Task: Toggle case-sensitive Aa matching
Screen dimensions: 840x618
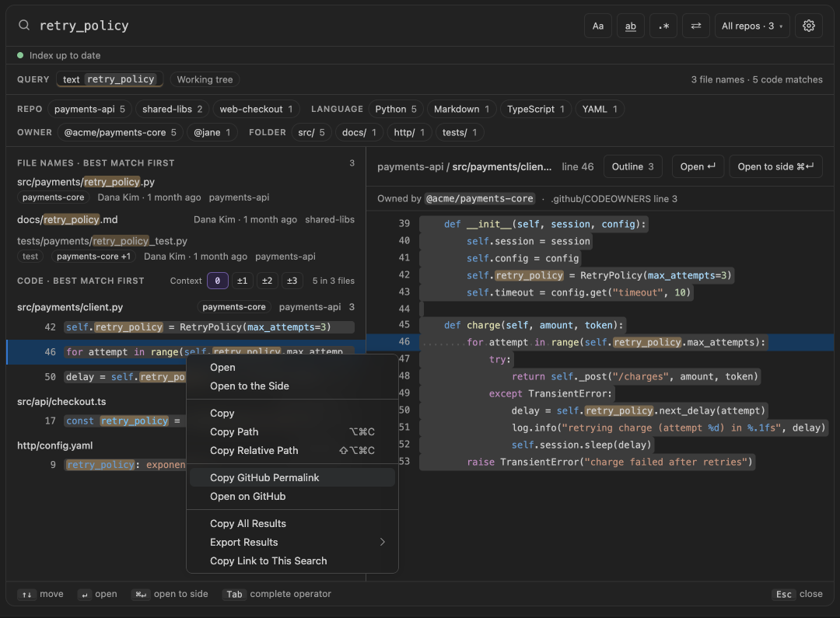Action: click(598, 26)
